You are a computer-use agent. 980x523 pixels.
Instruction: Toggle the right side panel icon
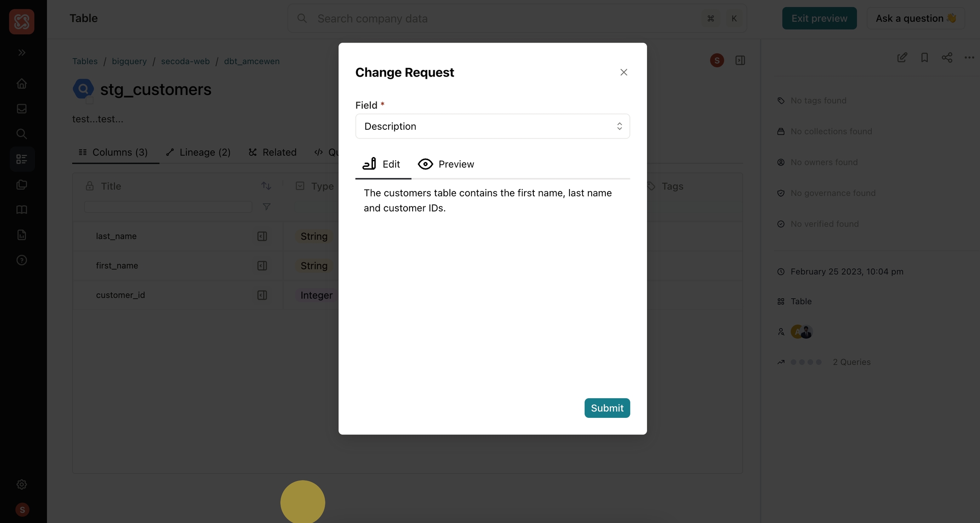(740, 60)
